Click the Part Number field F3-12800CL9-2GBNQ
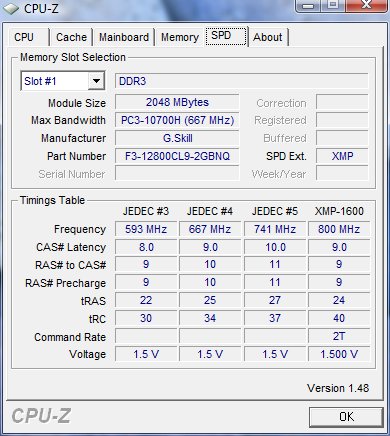 pyautogui.click(x=177, y=156)
